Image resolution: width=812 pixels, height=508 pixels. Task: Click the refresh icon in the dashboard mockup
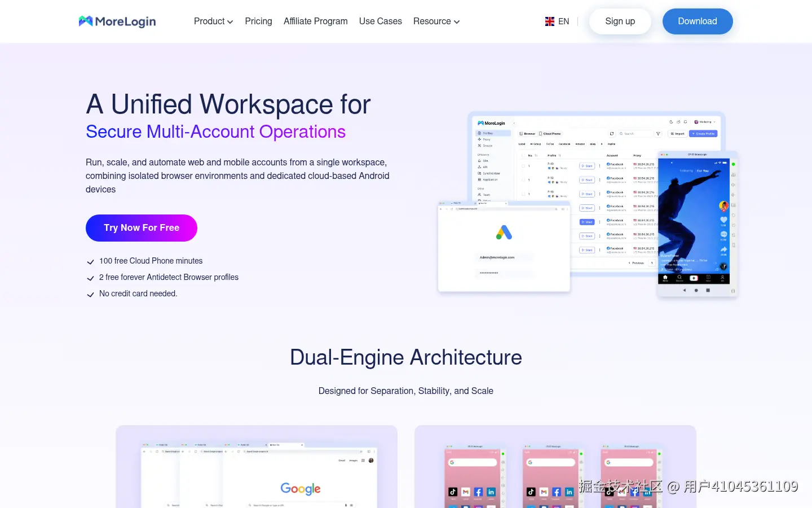click(612, 134)
